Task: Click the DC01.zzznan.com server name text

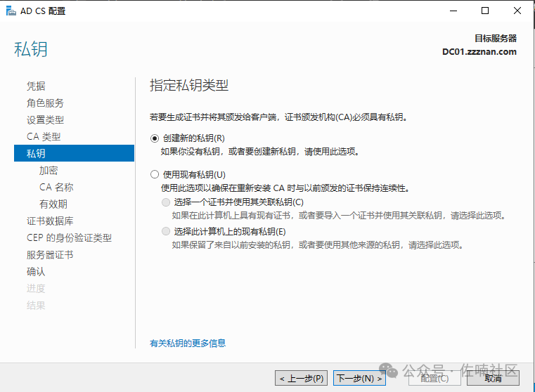Action: coord(479,52)
